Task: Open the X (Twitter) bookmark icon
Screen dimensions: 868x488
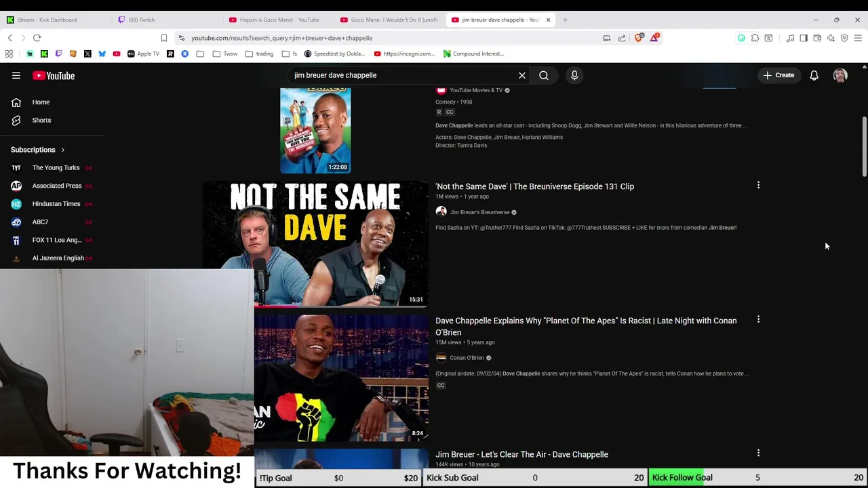Action: click(87, 54)
